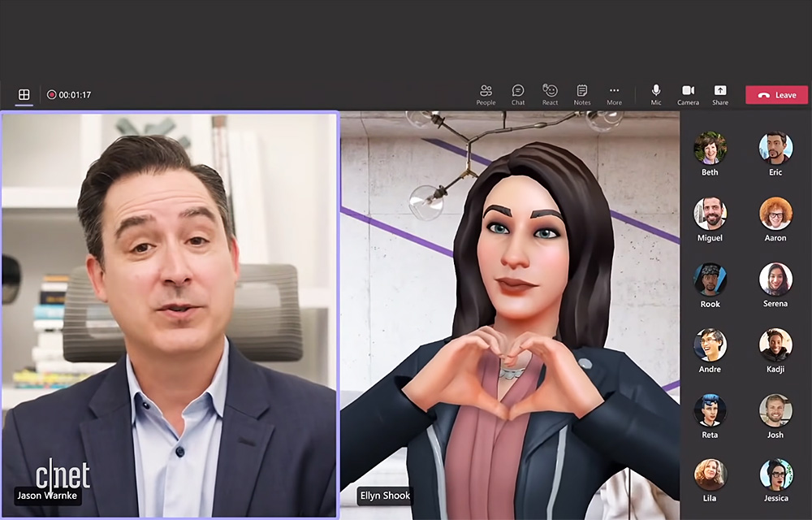Click the recording timer 00:01:17

pos(75,95)
